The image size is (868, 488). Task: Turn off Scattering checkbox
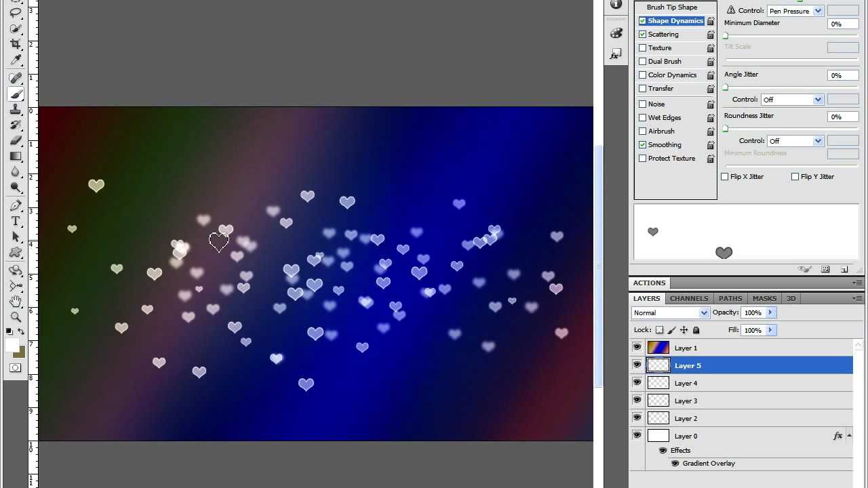(643, 35)
